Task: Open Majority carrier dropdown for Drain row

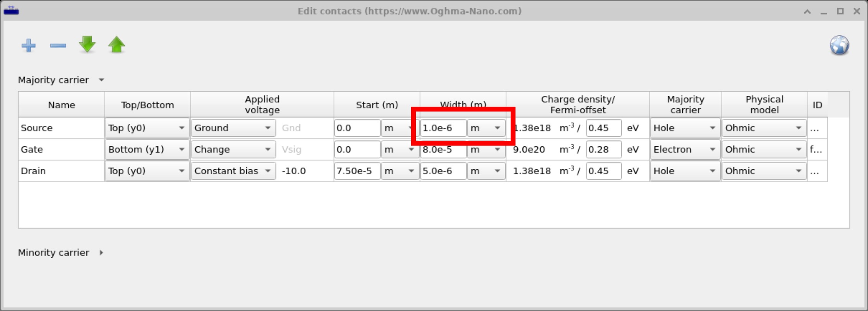Action: click(685, 171)
